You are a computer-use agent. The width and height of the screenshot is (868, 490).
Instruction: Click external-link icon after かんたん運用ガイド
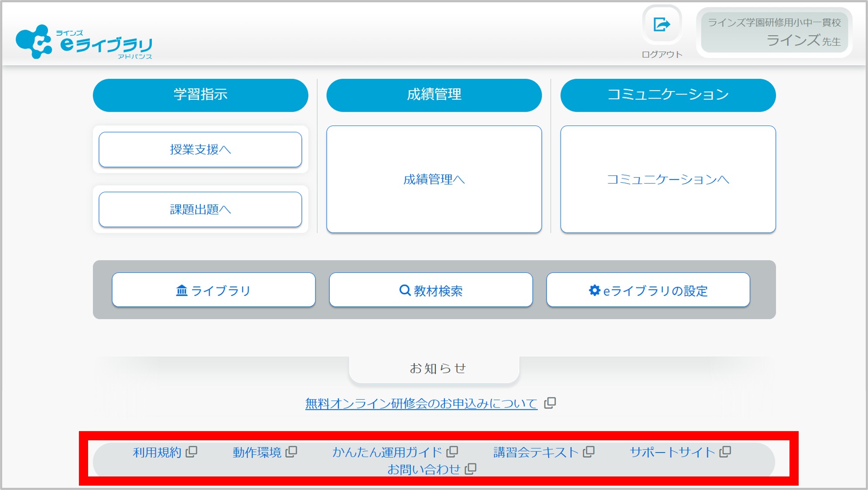452,452
